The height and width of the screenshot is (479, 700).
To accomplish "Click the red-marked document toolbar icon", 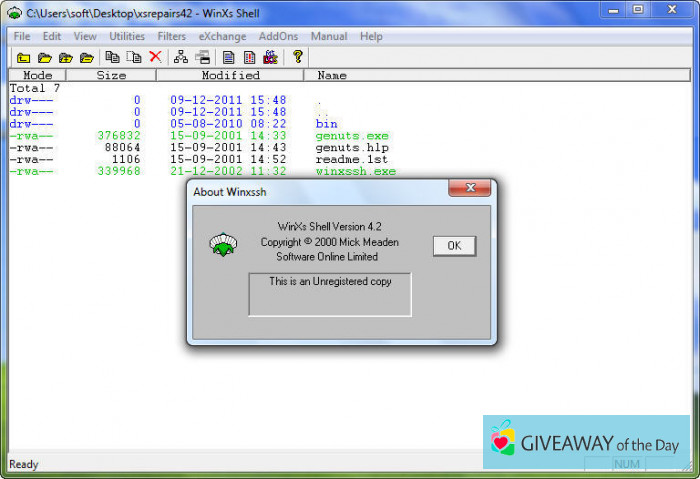I will pyautogui.click(x=249, y=57).
